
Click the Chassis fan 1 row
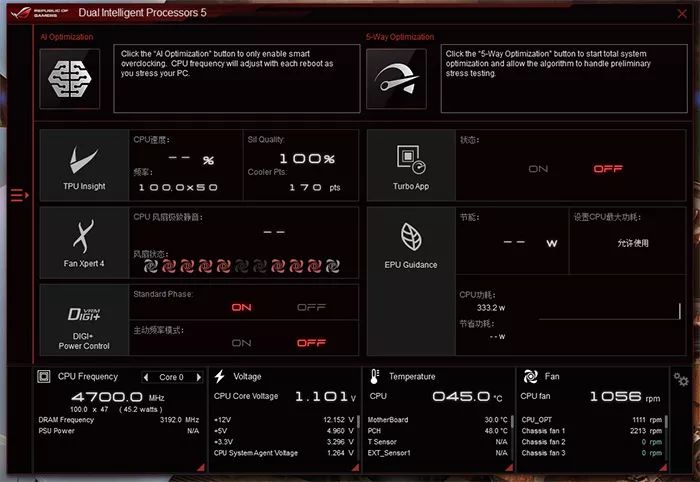click(x=592, y=431)
